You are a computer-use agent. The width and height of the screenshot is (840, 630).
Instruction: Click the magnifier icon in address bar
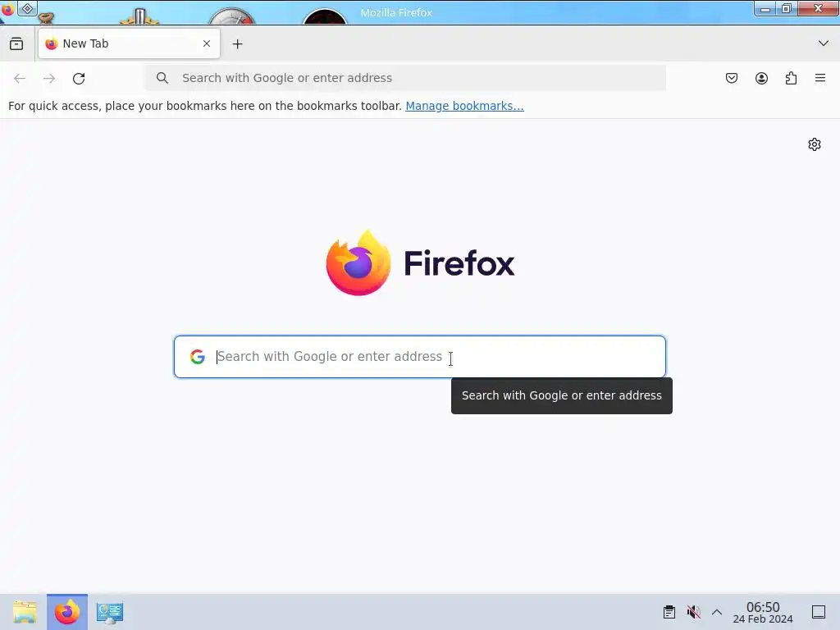162,78
